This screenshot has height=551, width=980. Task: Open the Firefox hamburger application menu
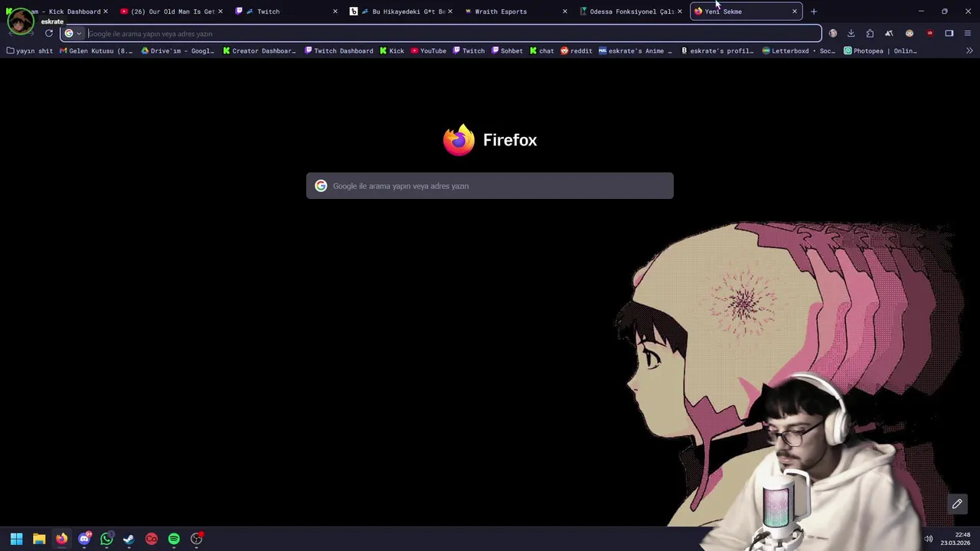[968, 34]
